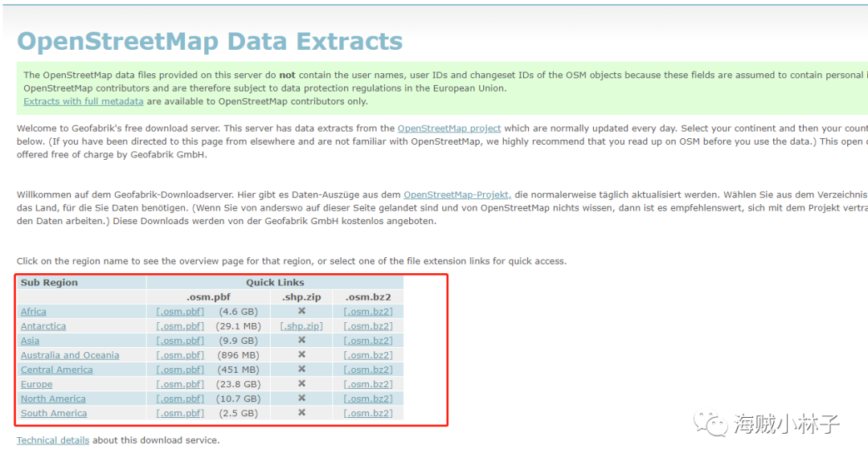Download the Asia .osm.bz2 file

point(368,341)
